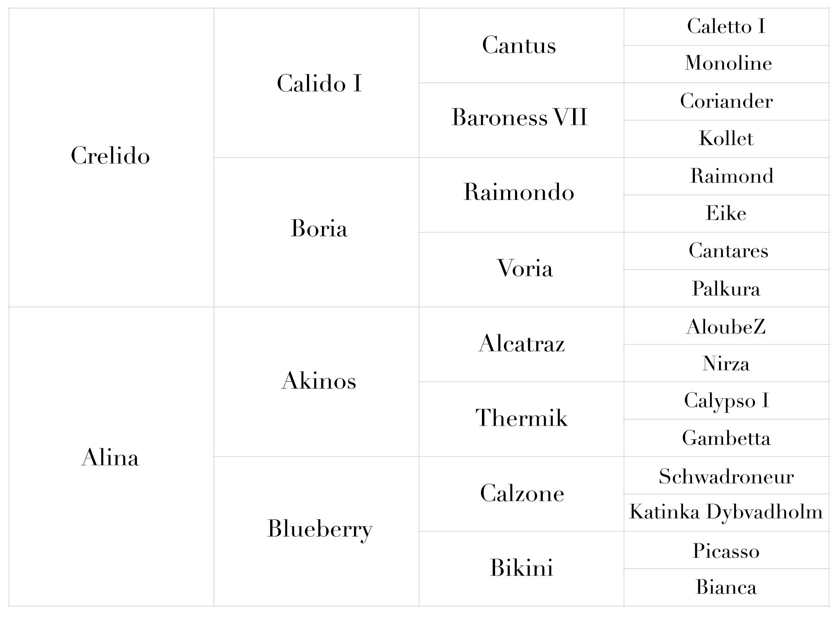Click Caletto I in the last column

point(726,27)
